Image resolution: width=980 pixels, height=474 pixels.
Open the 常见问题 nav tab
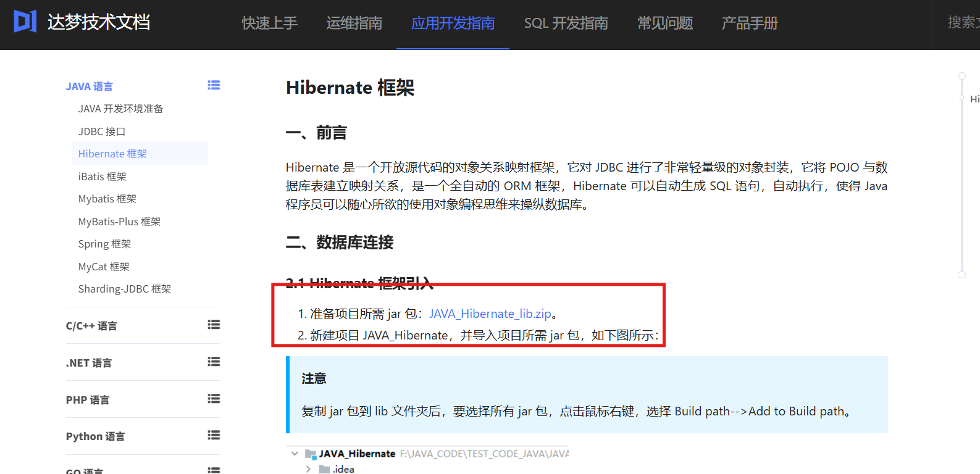click(x=665, y=23)
